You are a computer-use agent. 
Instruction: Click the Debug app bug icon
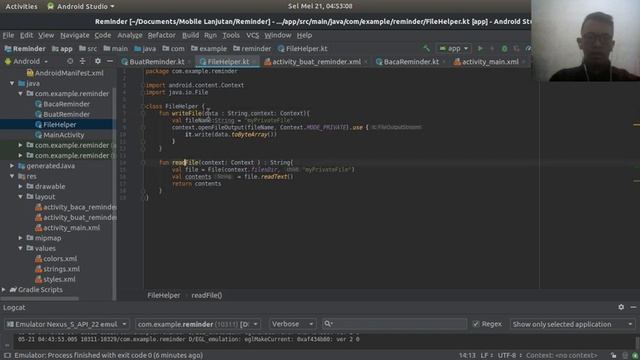click(x=504, y=49)
